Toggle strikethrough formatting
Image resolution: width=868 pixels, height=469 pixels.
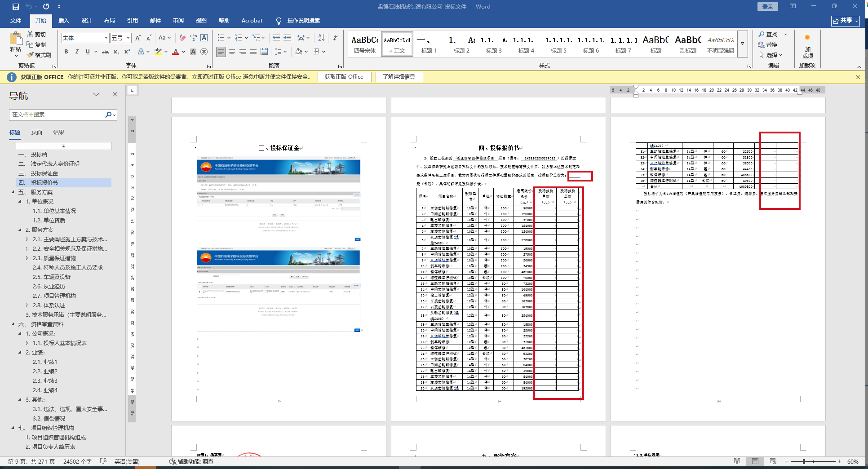[106, 52]
